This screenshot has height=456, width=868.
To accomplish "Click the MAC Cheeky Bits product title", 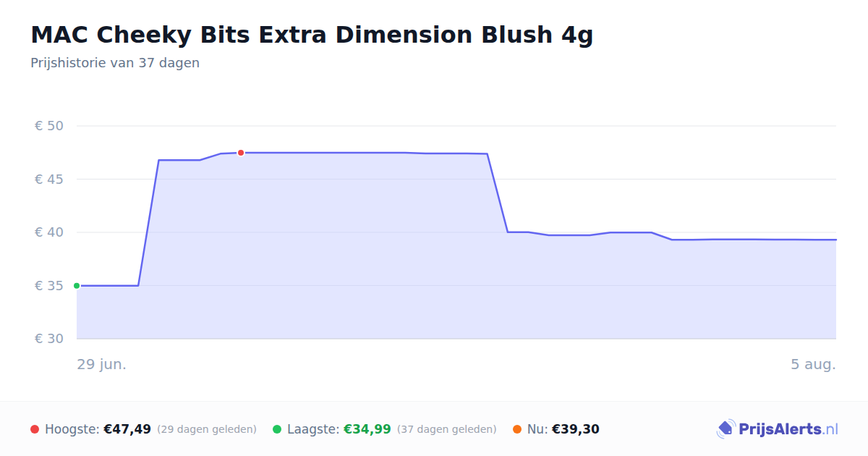I will [x=312, y=34].
